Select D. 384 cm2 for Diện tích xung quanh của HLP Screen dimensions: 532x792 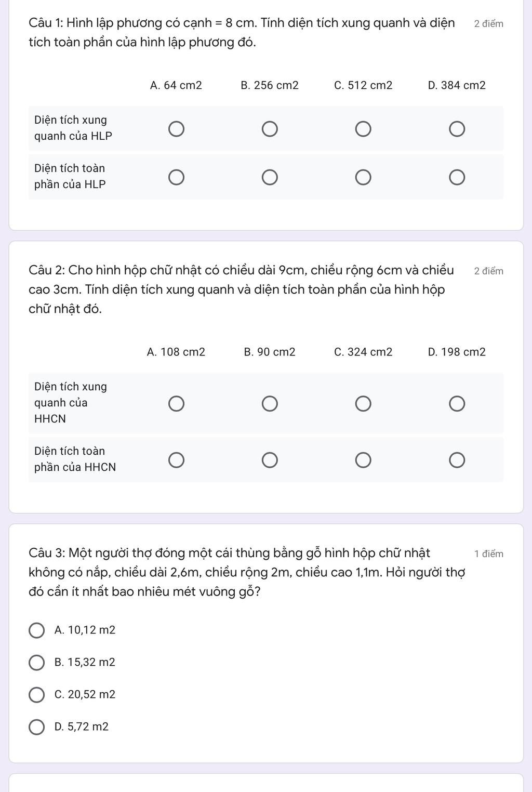point(457,129)
